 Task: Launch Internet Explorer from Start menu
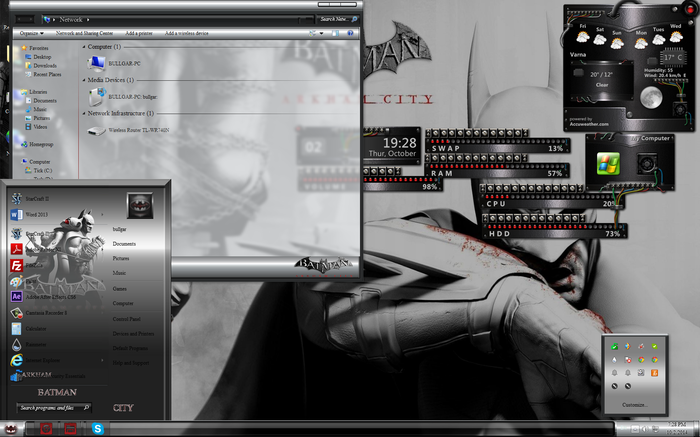pos(42,360)
